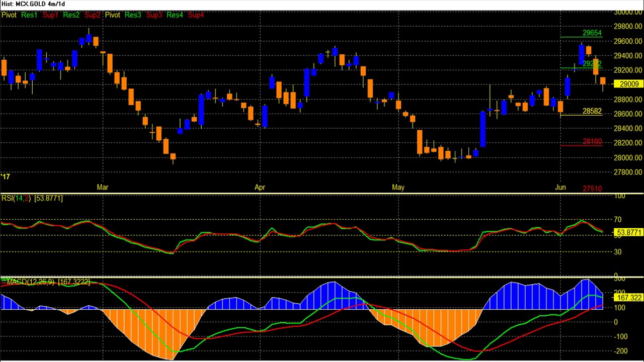Screen dimensions: 644x362
Task: Click the 29800 price axis label
Action: pyautogui.click(x=628, y=26)
